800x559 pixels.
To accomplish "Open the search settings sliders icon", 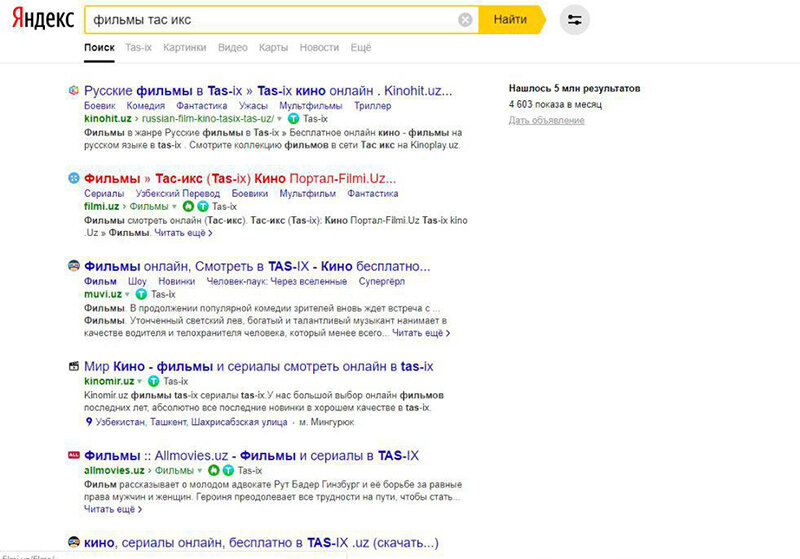I will pyautogui.click(x=574, y=20).
